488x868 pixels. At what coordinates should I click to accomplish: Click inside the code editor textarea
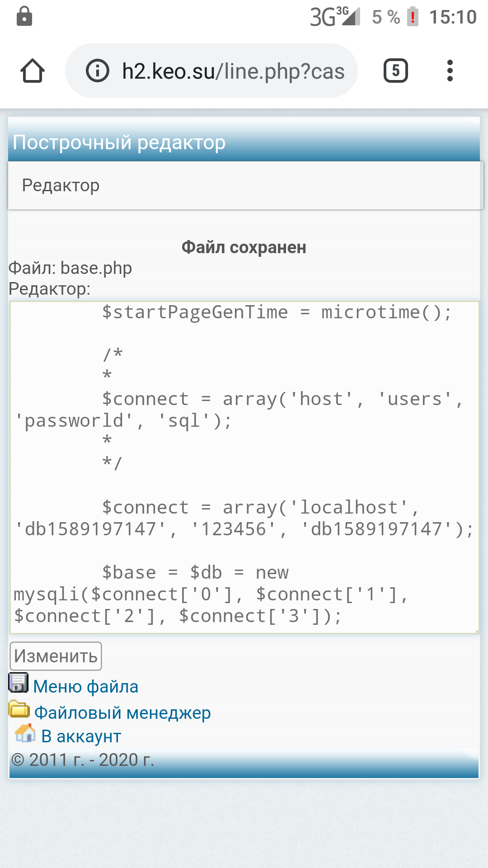click(244, 466)
